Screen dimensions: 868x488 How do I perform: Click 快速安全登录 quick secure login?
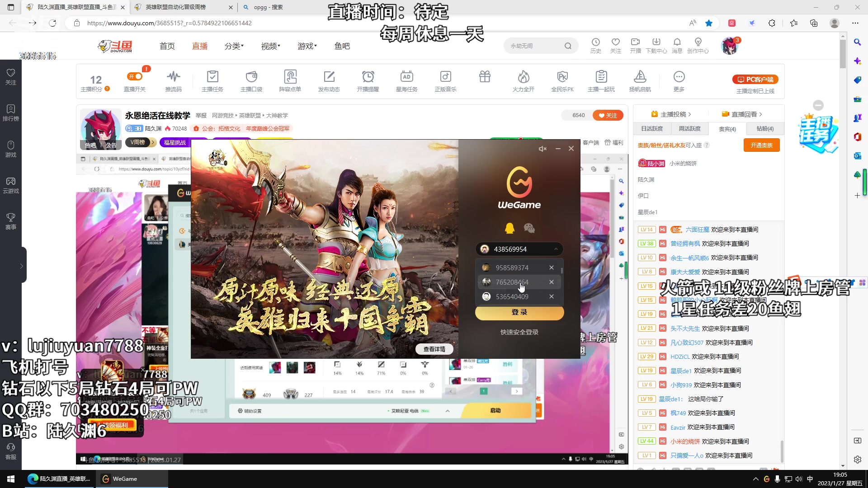tap(519, 332)
